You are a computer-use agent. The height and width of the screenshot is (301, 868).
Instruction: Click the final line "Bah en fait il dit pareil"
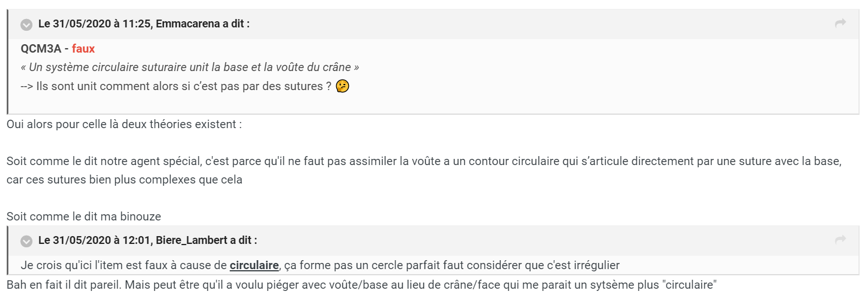coord(361,284)
